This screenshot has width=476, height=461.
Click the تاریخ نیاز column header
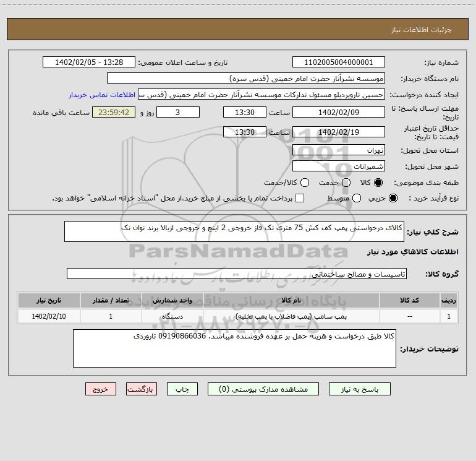coord(49,300)
